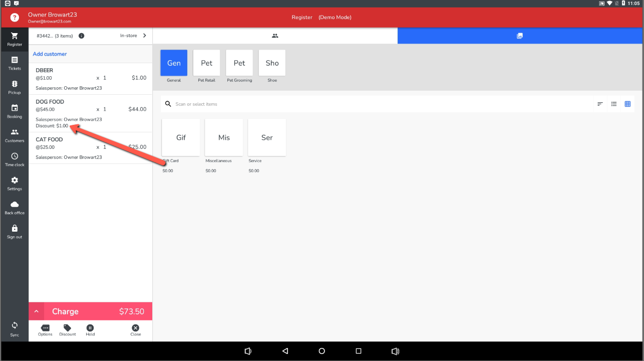Expand the In-store order type chevron
The image size is (644, 361).
(x=145, y=36)
